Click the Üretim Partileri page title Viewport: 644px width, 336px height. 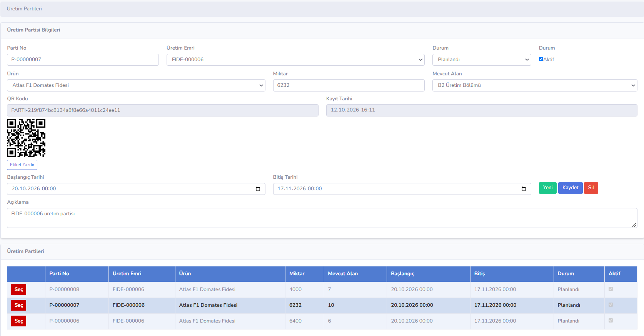(x=24, y=9)
